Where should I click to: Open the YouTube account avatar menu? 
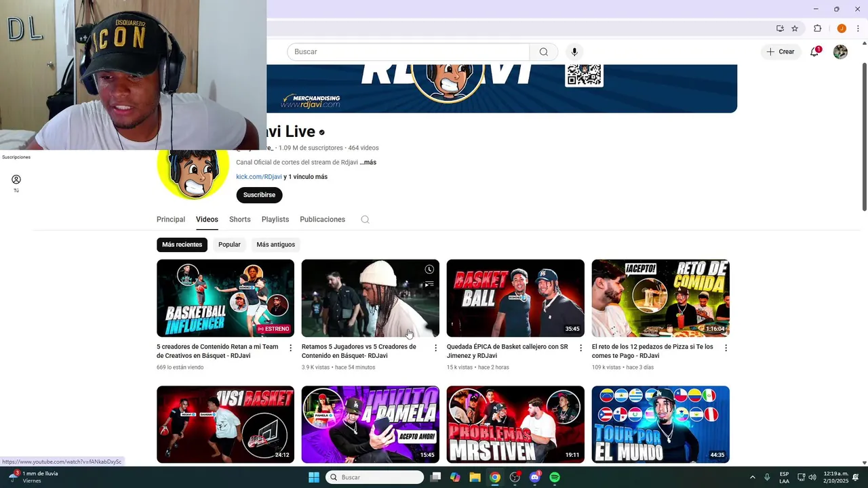coord(840,52)
